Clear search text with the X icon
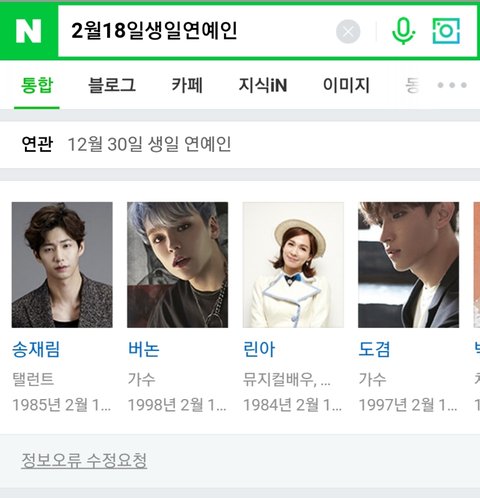Viewport: 480px width, 498px height. 348,32
